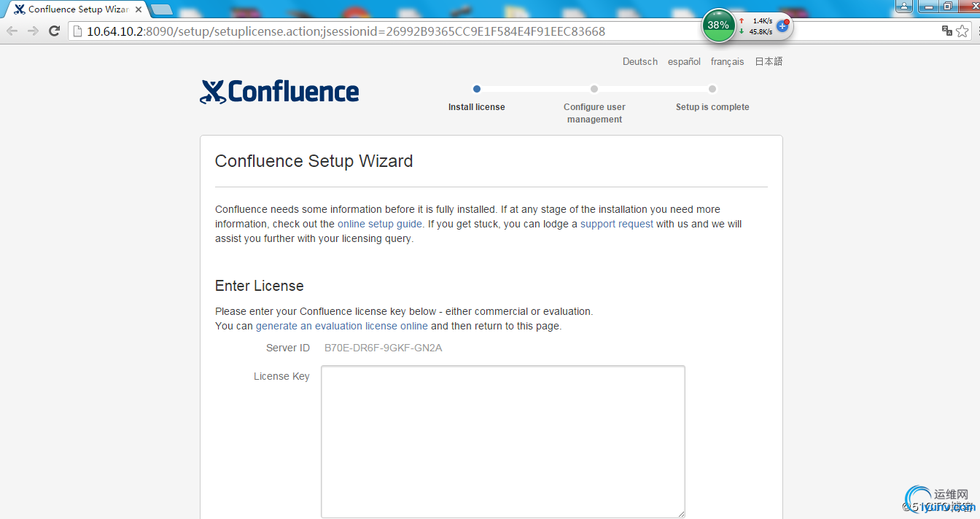Click the Setup is complete step marker
The width and height of the screenshot is (980, 519).
point(712,89)
